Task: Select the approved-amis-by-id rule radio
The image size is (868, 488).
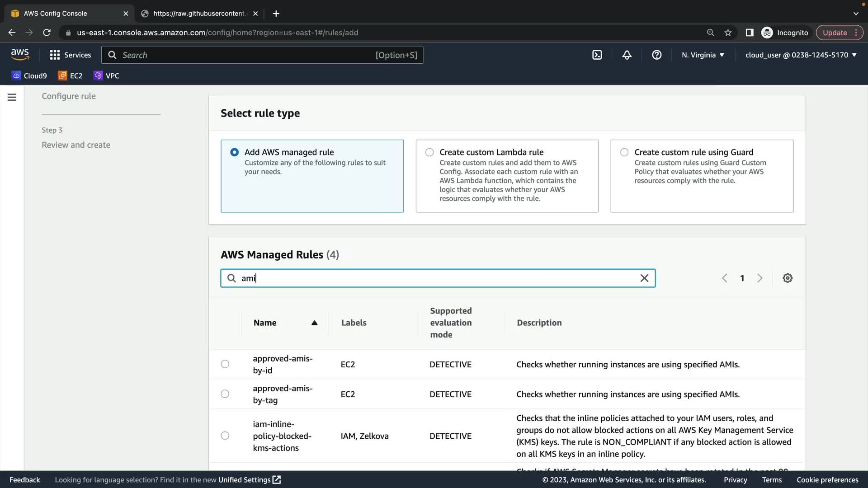Action: [x=225, y=364]
